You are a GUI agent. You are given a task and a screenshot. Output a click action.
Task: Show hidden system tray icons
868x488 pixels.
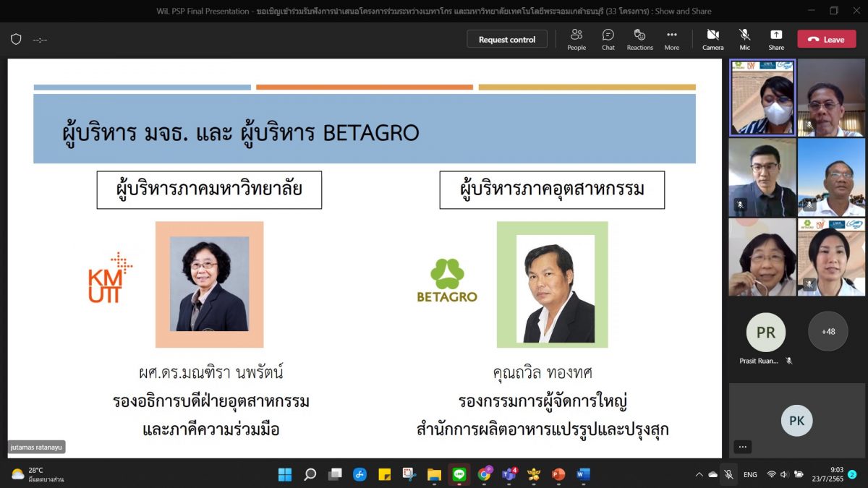tap(699, 474)
